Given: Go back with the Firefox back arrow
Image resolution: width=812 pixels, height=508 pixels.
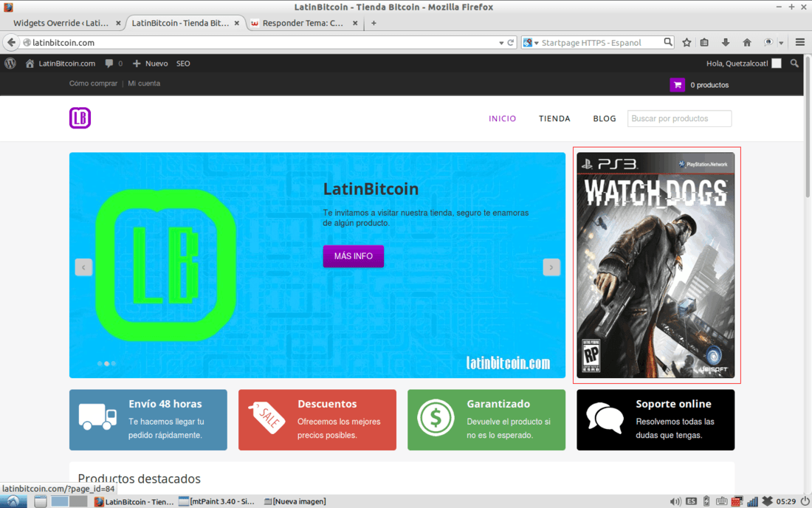Looking at the screenshot, I should pyautogui.click(x=11, y=43).
